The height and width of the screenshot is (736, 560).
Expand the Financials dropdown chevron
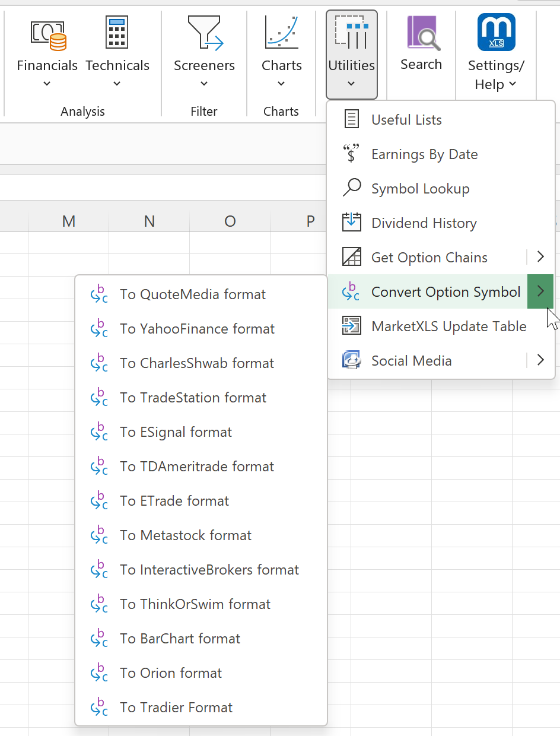coord(47,84)
